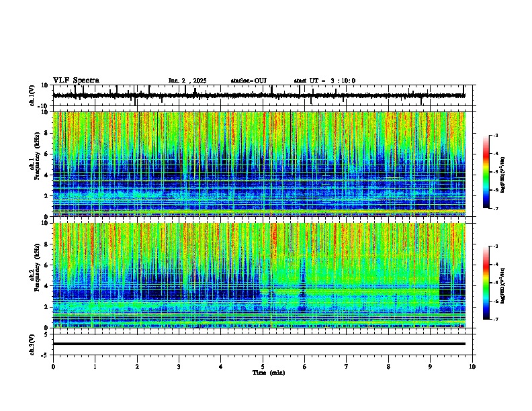Click time axis tick label "8"
The image size is (532, 411).
(x=388, y=367)
